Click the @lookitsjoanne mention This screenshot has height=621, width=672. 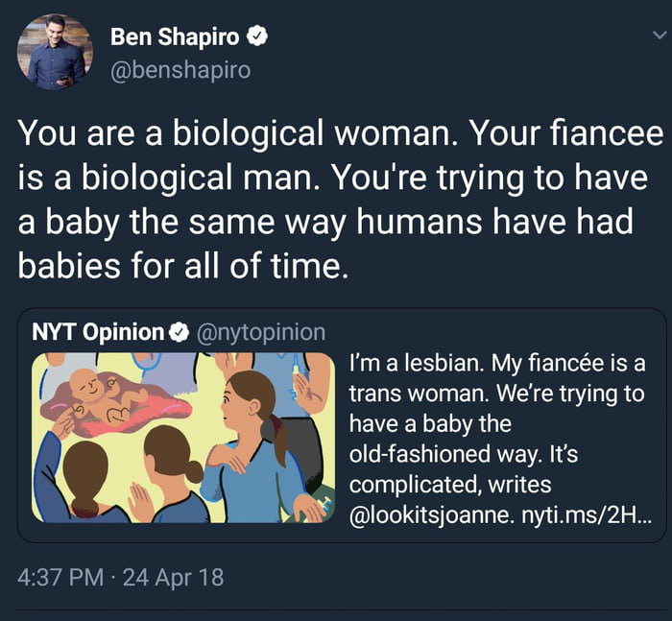coord(432,515)
